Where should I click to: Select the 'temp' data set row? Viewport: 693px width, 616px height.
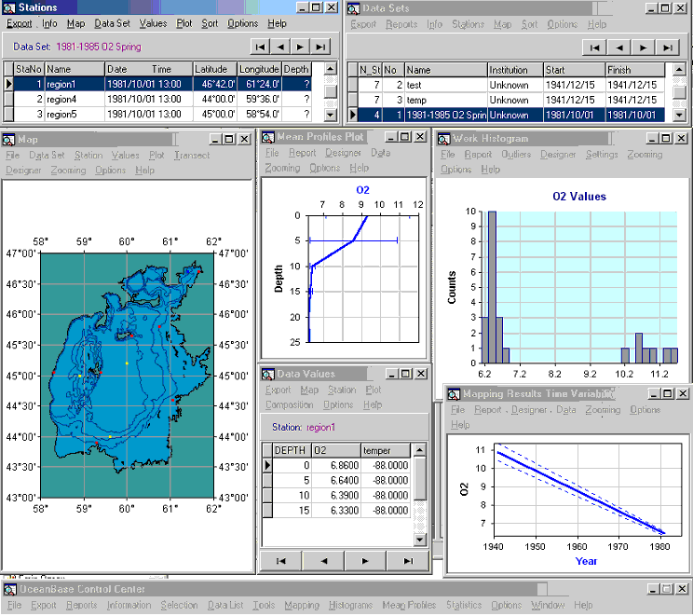pyautogui.click(x=511, y=101)
